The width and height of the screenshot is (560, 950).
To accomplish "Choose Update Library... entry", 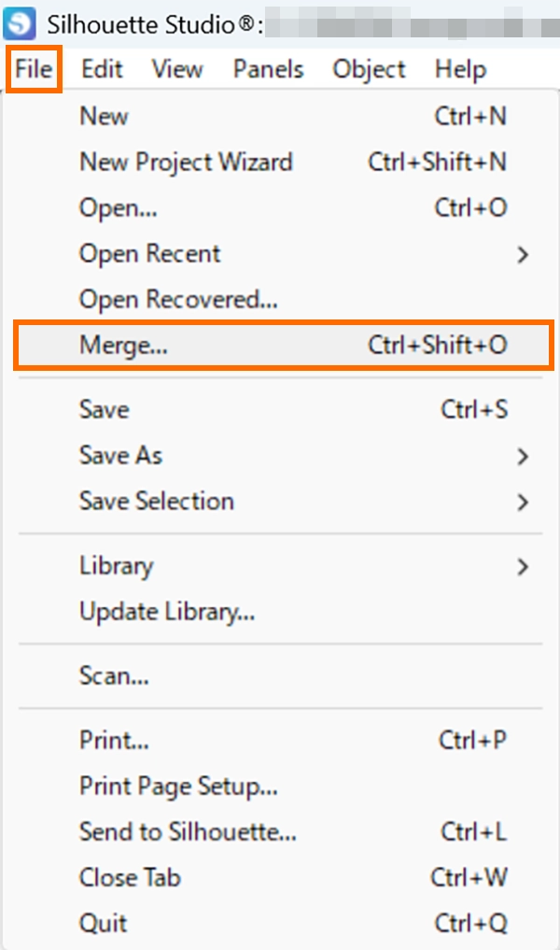I will pyautogui.click(x=167, y=612).
